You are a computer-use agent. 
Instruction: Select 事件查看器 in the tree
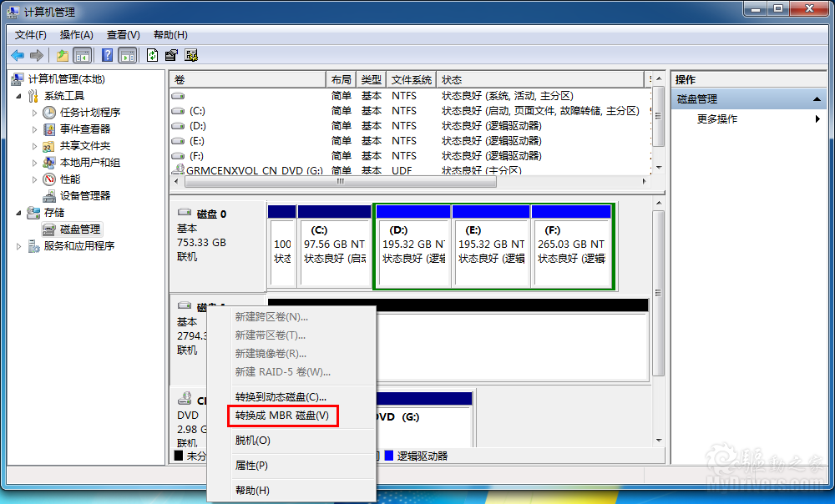coord(84,129)
